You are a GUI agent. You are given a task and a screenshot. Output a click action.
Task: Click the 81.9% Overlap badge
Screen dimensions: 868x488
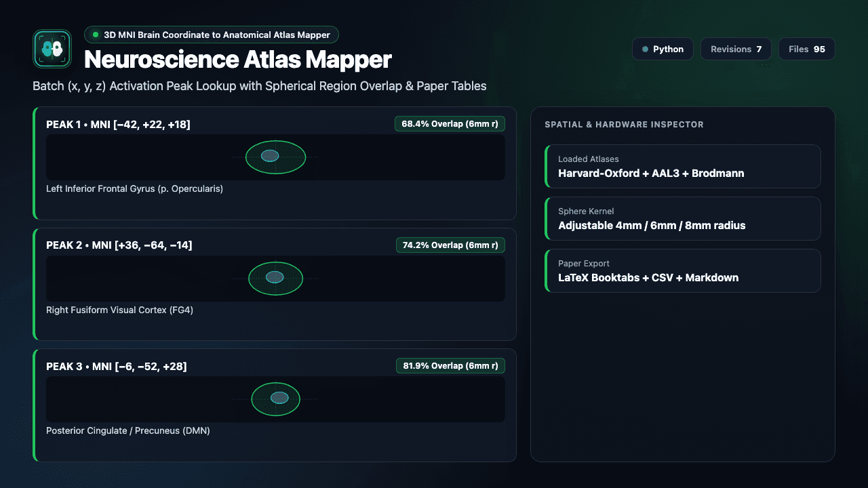450,365
